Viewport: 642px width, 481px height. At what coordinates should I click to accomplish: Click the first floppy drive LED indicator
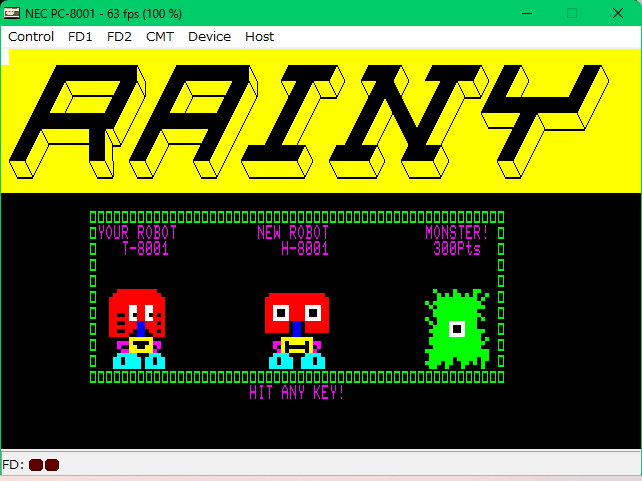[36, 465]
